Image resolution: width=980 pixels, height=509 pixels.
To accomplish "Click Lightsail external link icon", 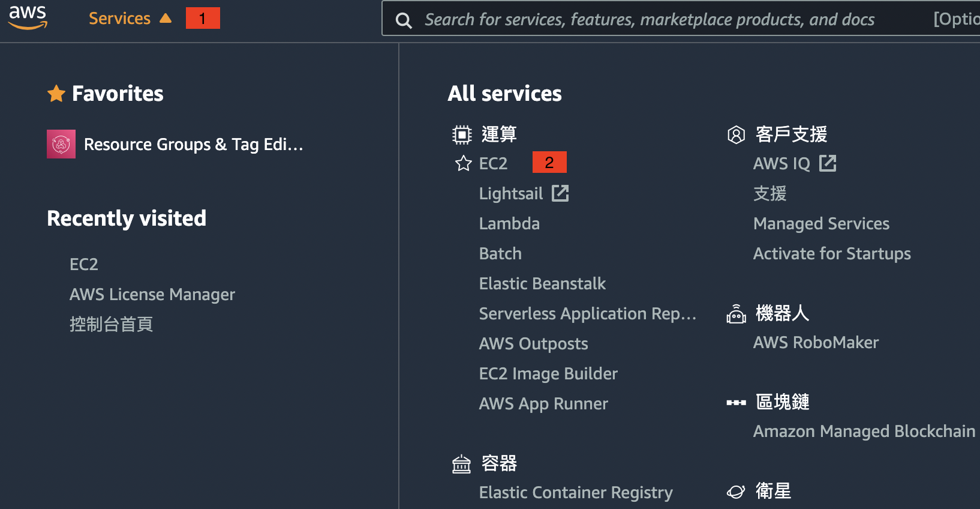I will (560, 193).
